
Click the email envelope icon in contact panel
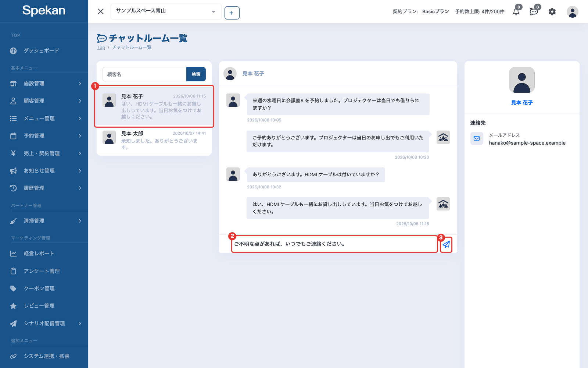click(477, 138)
